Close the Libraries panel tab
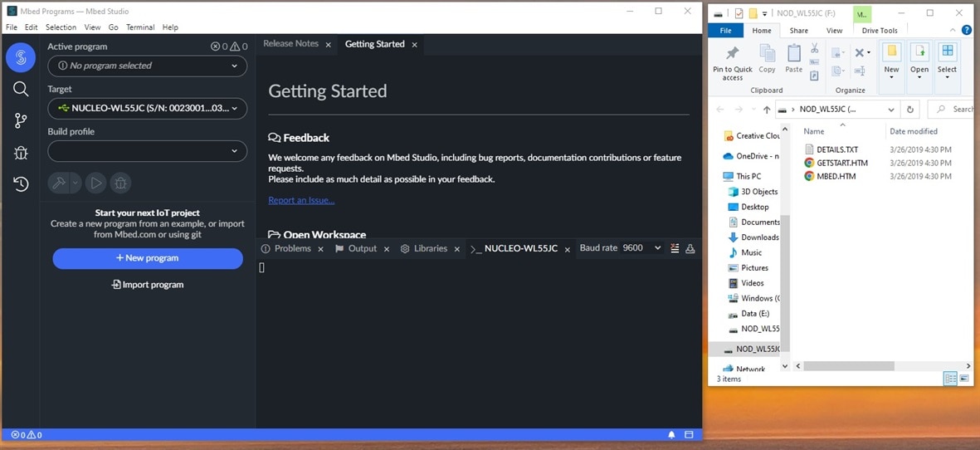This screenshot has width=980, height=450. (457, 249)
